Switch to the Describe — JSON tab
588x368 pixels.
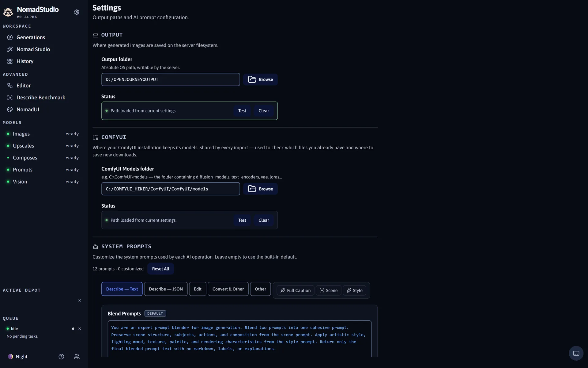coord(166,289)
